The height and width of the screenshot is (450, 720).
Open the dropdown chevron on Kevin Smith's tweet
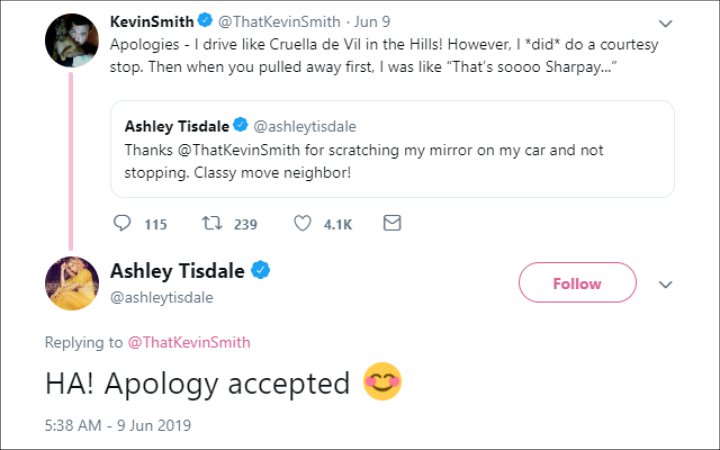click(665, 23)
